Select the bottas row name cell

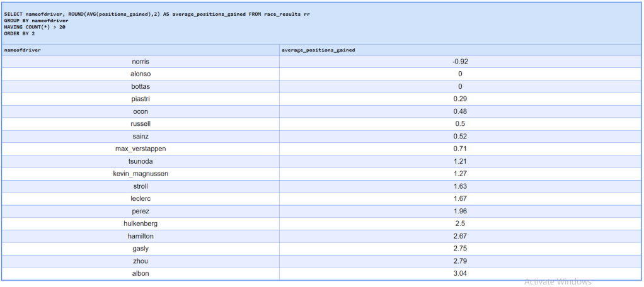pyautogui.click(x=140, y=86)
